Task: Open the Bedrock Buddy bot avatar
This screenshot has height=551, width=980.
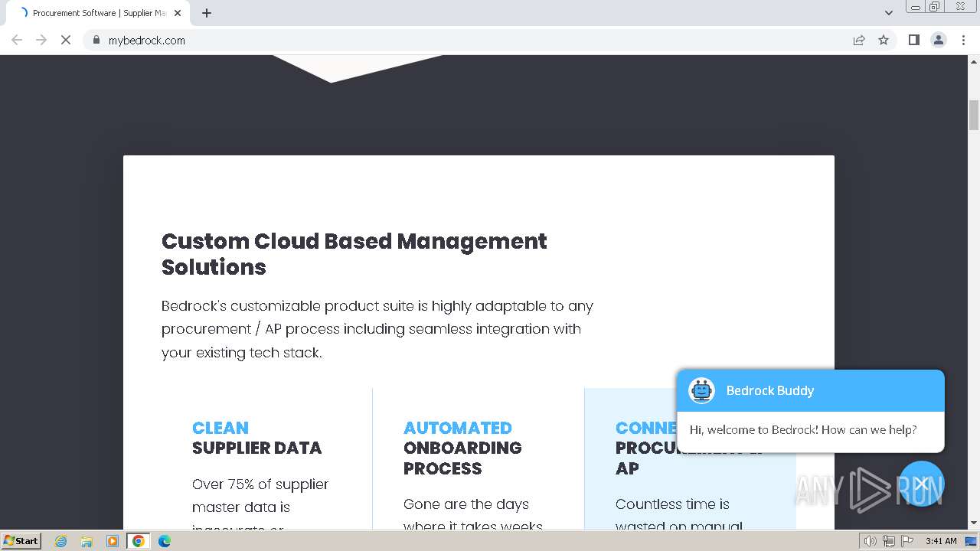Action: [x=701, y=390]
